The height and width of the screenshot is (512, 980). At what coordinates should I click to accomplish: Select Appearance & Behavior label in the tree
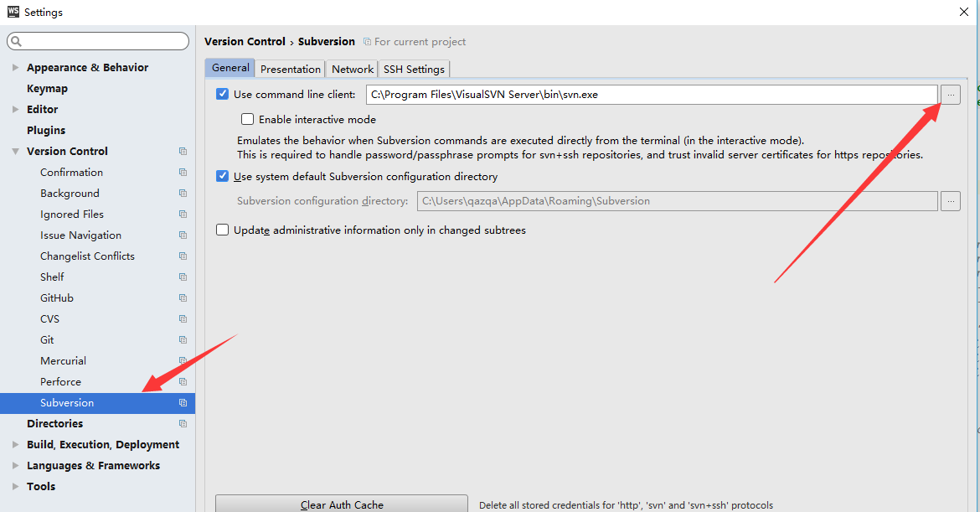tap(87, 68)
